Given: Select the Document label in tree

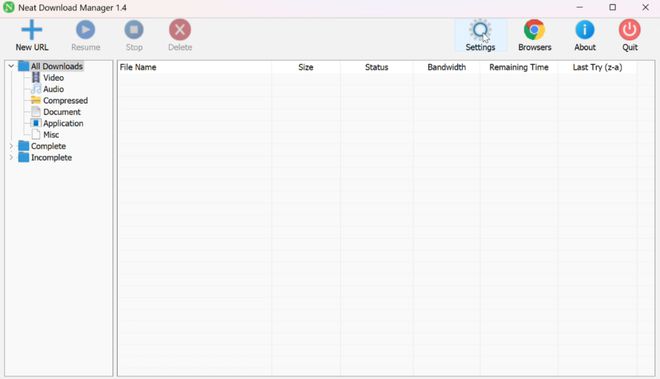Looking at the screenshot, I should tap(62, 112).
